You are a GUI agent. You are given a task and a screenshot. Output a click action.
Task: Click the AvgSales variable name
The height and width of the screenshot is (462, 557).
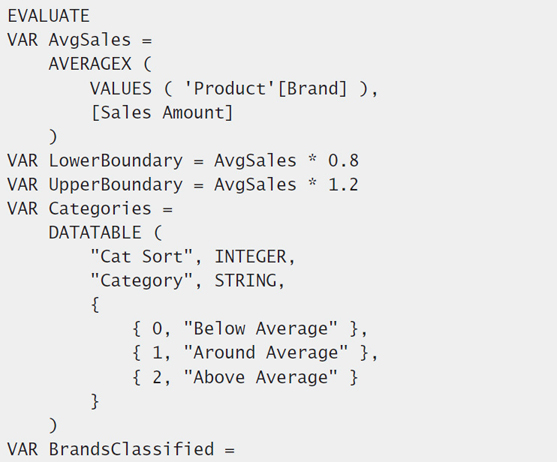click(90, 40)
